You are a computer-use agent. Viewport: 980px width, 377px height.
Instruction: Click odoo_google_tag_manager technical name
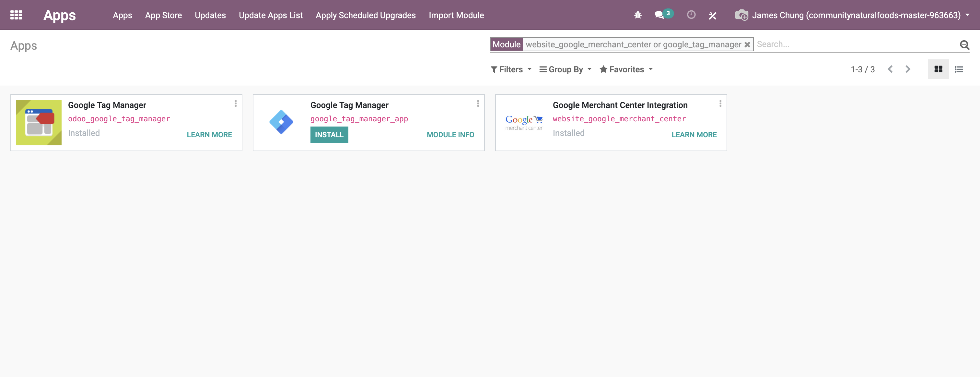(119, 119)
